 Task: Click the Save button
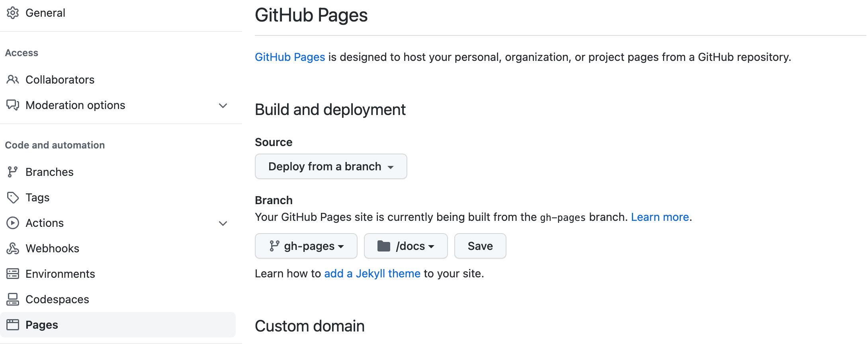tap(480, 246)
